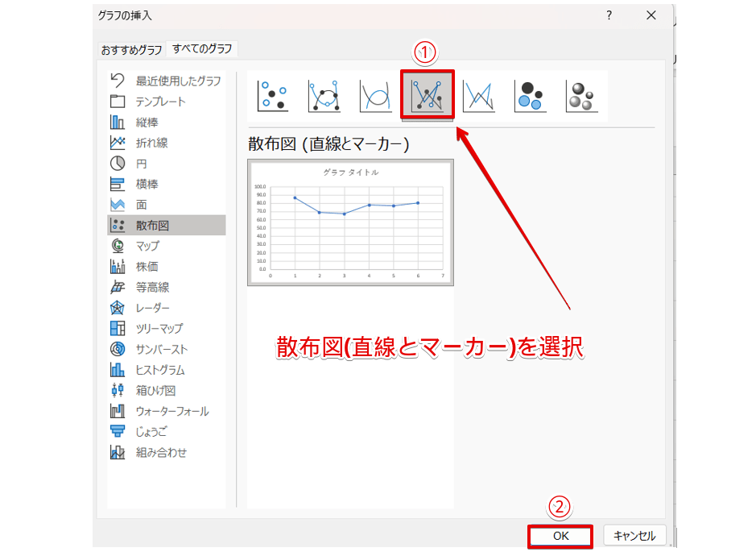This screenshot has height=556, width=756.
Task: Choose scatter with straight lines only icon
Action: coord(478,96)
